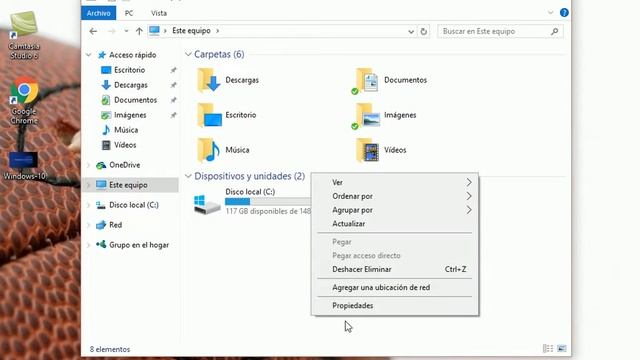Go up one folder level
640x360 pixels.
pyautogui.click(x=139, y=31)
